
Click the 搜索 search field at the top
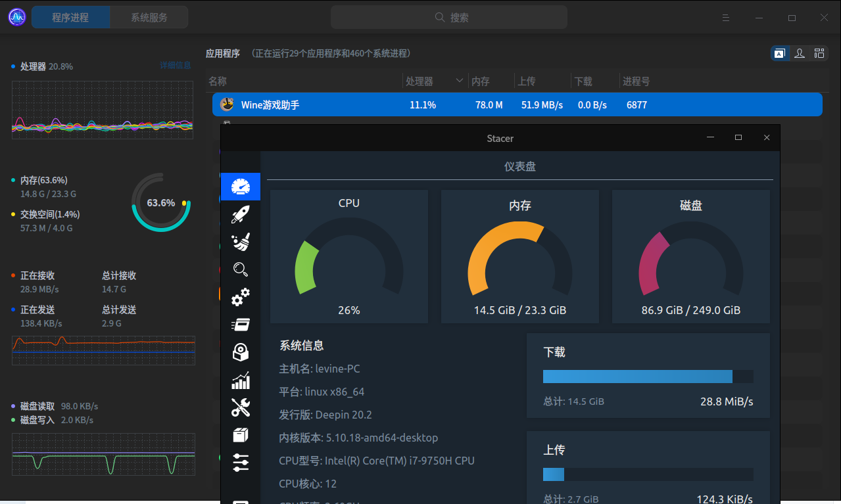tap(448, 17)
